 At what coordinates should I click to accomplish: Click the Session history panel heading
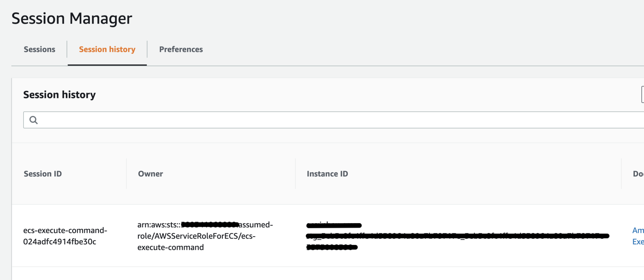[x=59, y=94]
